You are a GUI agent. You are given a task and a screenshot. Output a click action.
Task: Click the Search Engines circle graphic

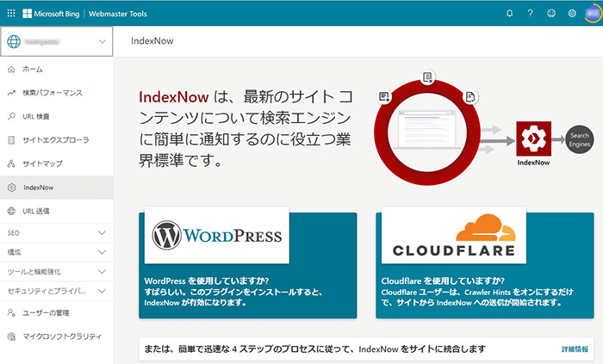coord(580,139)
